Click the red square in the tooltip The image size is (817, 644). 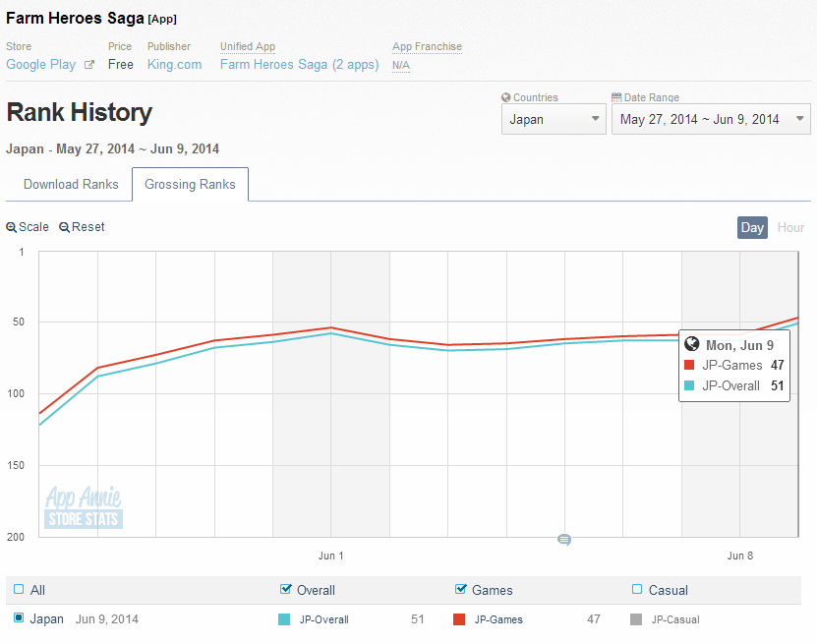pyautogui.click(x=689, y=365)
